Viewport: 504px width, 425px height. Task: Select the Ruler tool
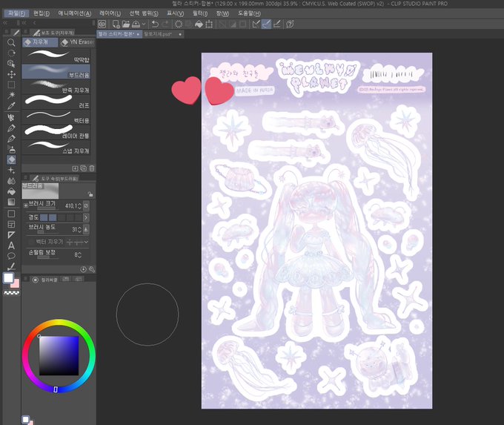[11, 235]
